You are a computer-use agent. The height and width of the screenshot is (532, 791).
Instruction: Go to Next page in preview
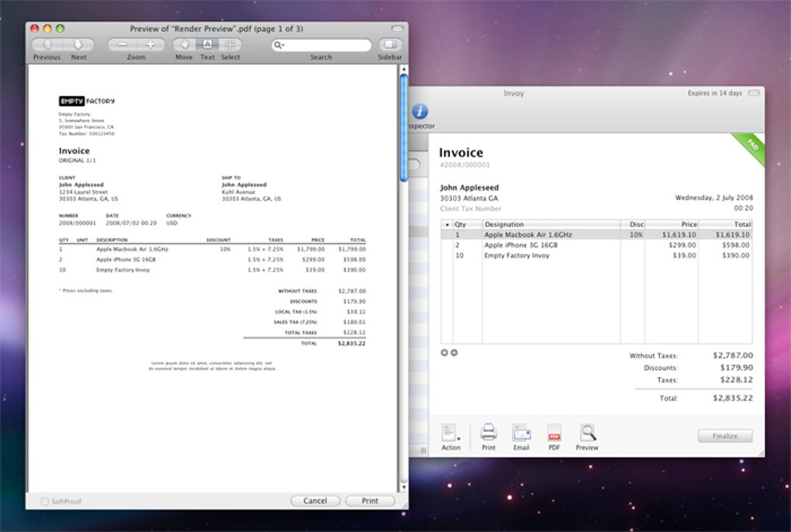coord(79,45)
